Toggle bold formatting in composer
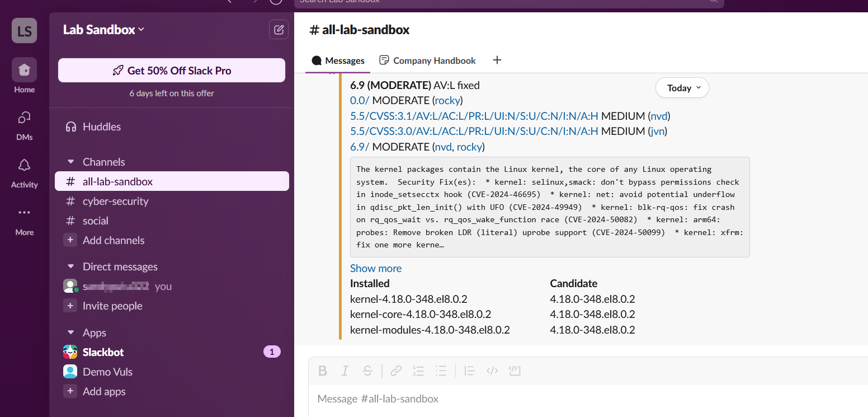This screenshot has height=417, width=868. tap(323, 371)
